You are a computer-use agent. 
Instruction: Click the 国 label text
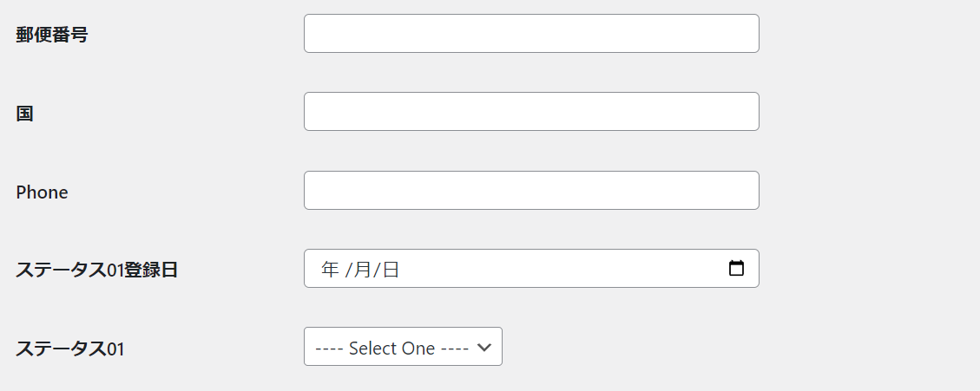tap(25, 114)
